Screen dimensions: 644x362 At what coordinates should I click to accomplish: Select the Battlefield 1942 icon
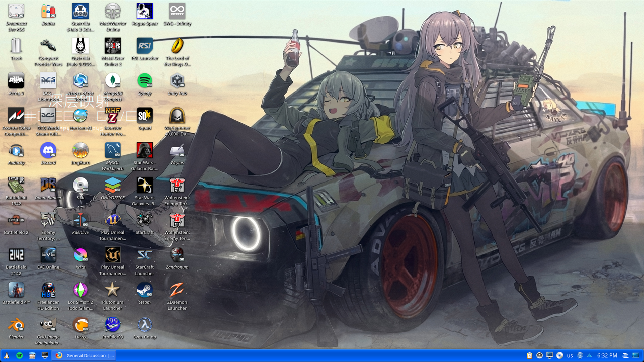(x=16, y=185)
